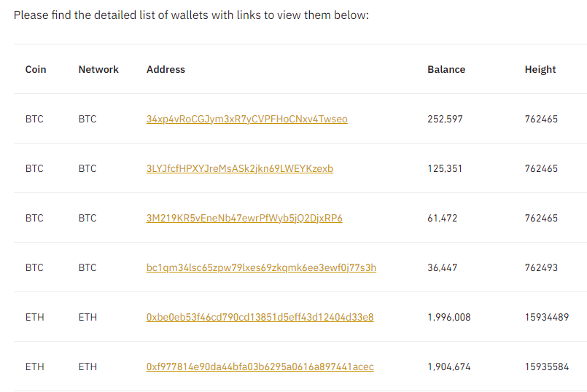This screenshot has width=587, height=392.
Task: Select the Balance column header
Action: coord(446,69)
